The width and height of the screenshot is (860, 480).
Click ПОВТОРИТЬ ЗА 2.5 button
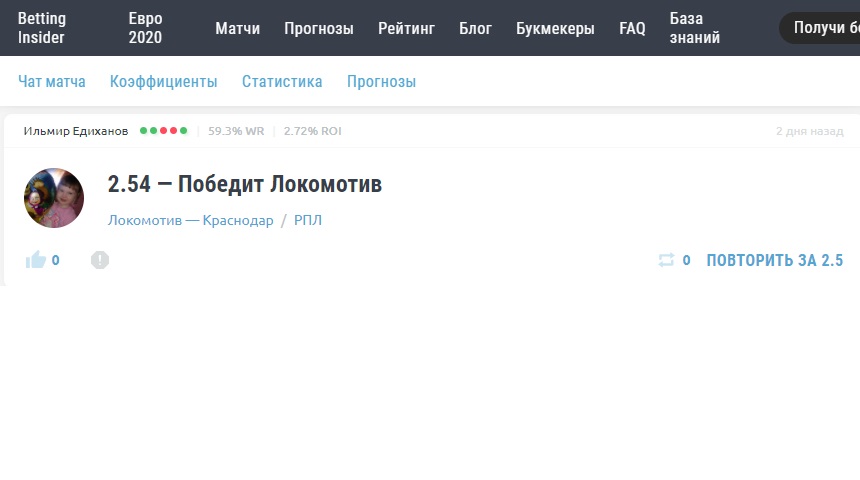[x=774, y=260]
